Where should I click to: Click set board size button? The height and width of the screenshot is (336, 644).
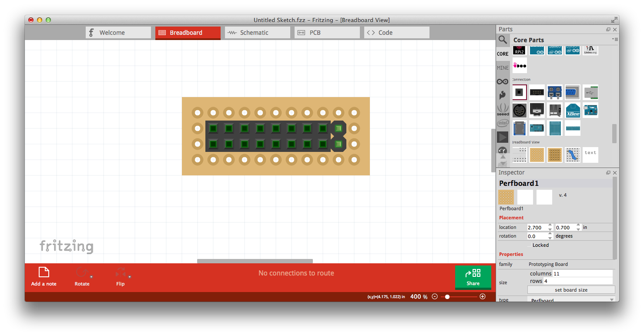coord(571,290)
